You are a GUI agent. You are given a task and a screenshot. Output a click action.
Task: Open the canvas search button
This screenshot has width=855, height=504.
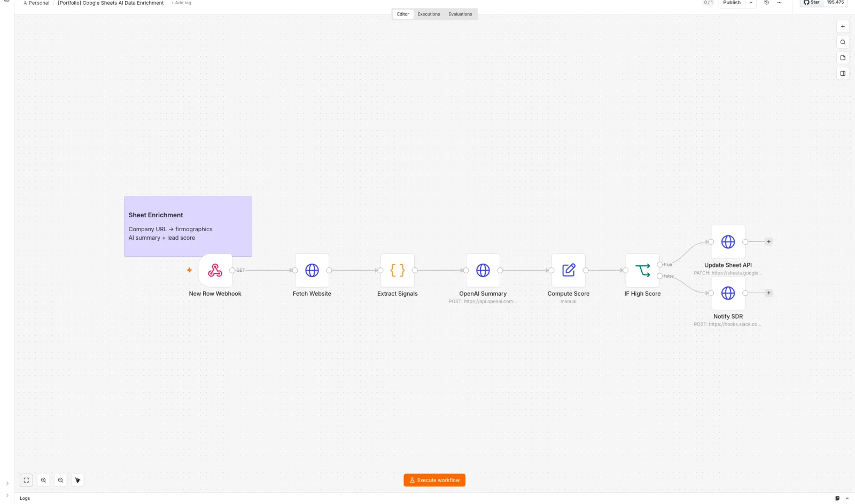tap(843, 42)
